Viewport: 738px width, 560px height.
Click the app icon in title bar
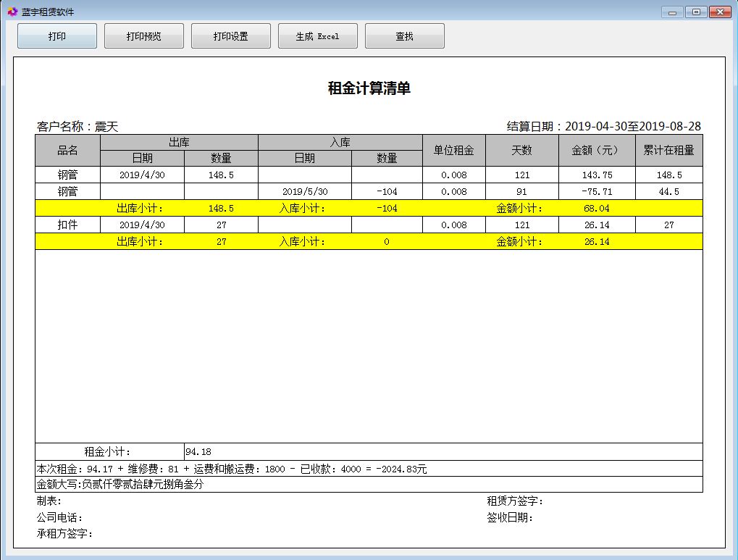pyautogui.click(x=12, y=12)
